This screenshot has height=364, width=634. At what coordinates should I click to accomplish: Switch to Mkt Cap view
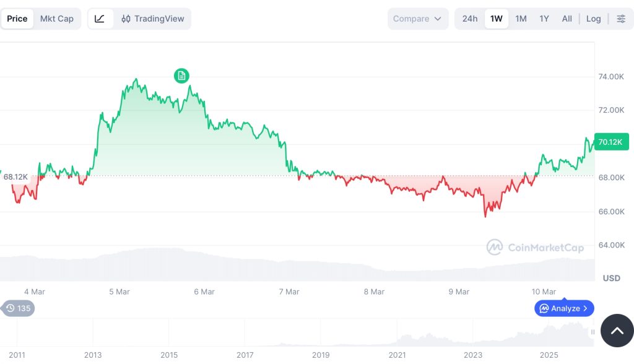click(x=57, y=19)
